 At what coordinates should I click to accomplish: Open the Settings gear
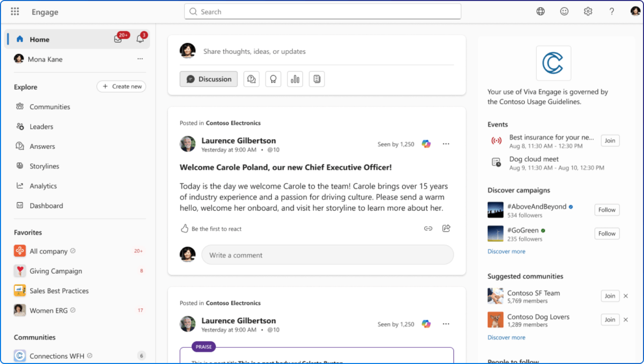[x=588, y=12]
